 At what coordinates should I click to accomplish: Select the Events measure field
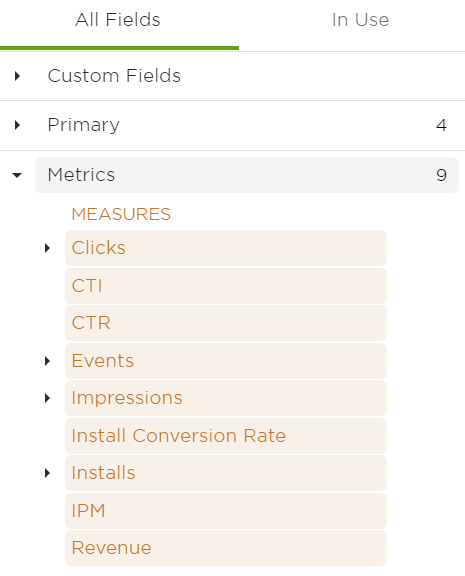click(x=226, y=361)
